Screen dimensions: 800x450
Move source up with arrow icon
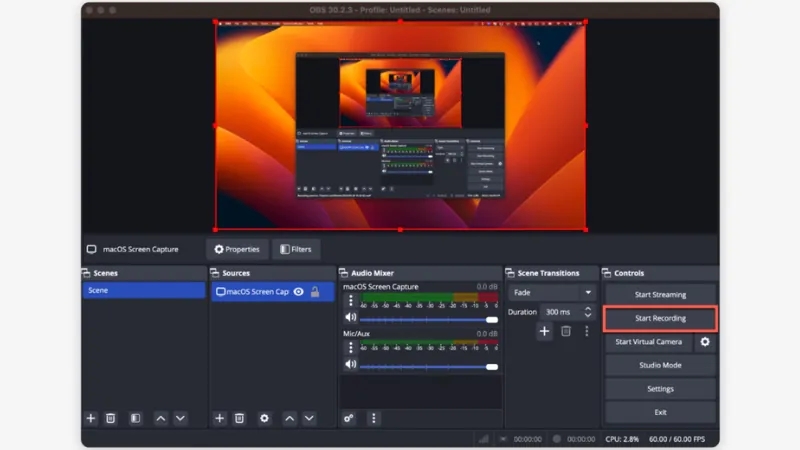290,418
